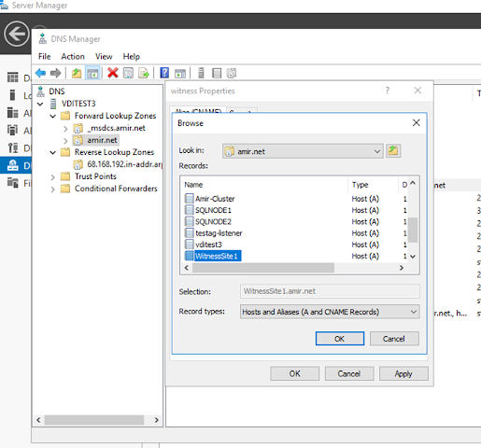This screenshot has width=481, height=448.
Task: Click the Forward arrow in DNS Manager toolbar
Action: [x=56, y=73]
